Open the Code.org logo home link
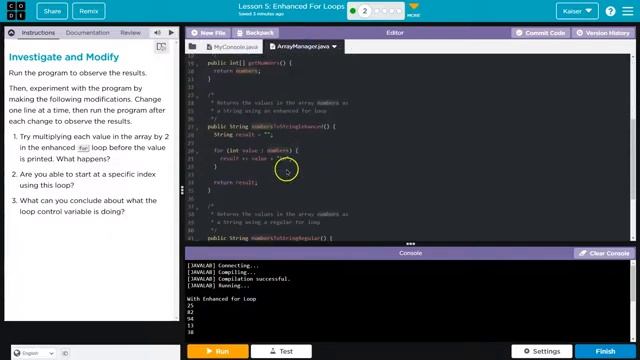Viewport: 640px width, 360px height. tap(16, 11)
